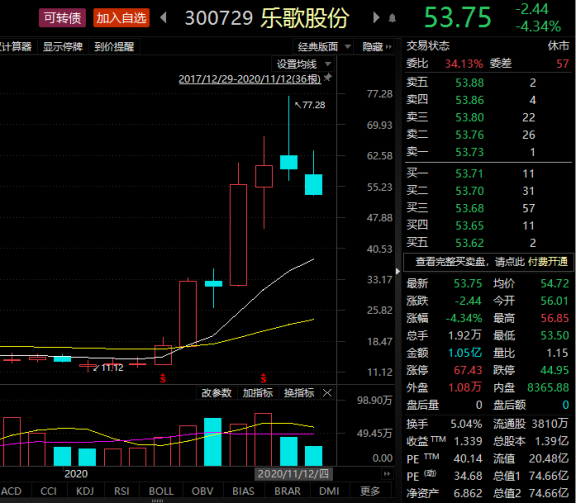Click 买一 bid price 53.71
576x504 pixels.
(469, 174)
